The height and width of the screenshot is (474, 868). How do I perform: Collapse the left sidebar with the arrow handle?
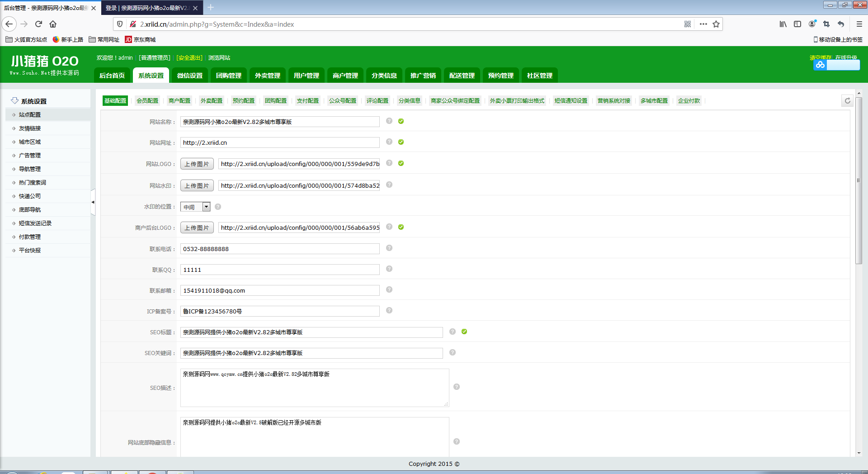93,202
